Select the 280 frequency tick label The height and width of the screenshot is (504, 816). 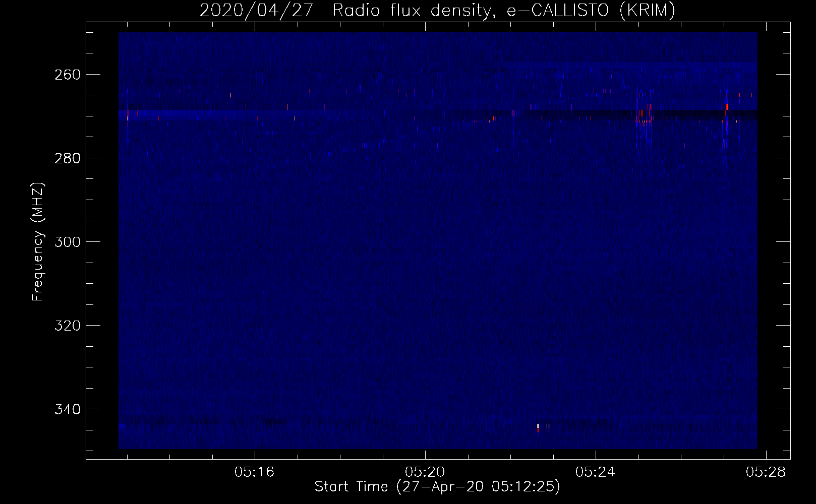pyautogui.click(x=67, y=158)
